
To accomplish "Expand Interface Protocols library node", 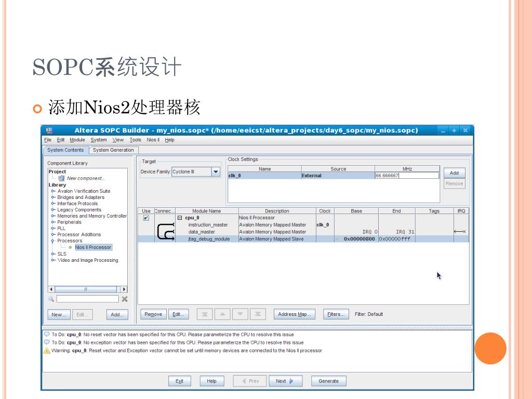I will (53, 204).
